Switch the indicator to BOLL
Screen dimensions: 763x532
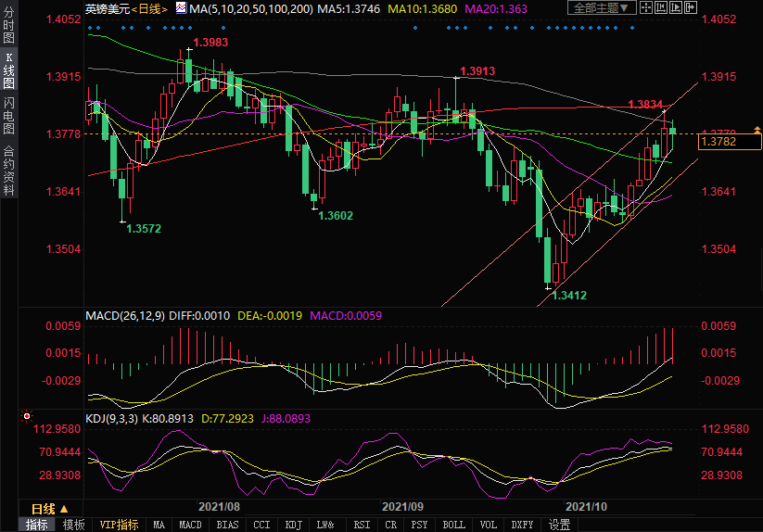click(x=453, y=525)
